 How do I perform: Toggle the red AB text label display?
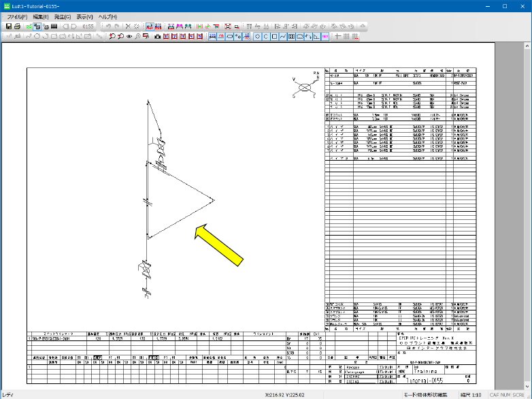(x=221, y=36)
